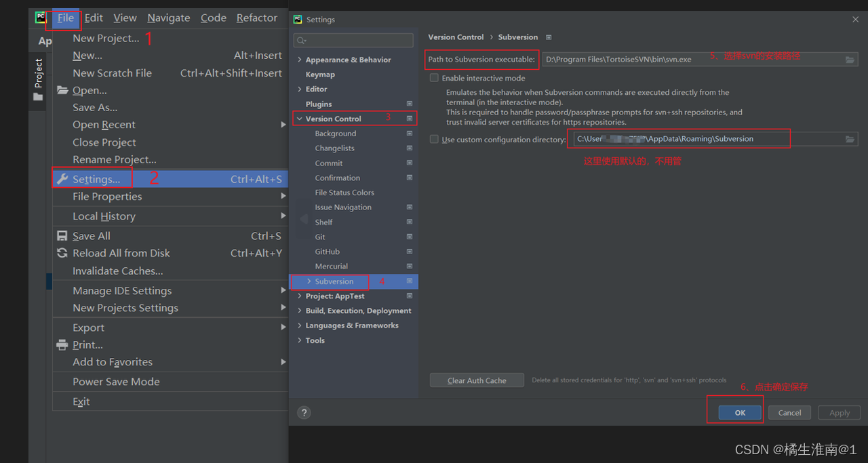Enable interactive mode checkbox

(434, 78)
